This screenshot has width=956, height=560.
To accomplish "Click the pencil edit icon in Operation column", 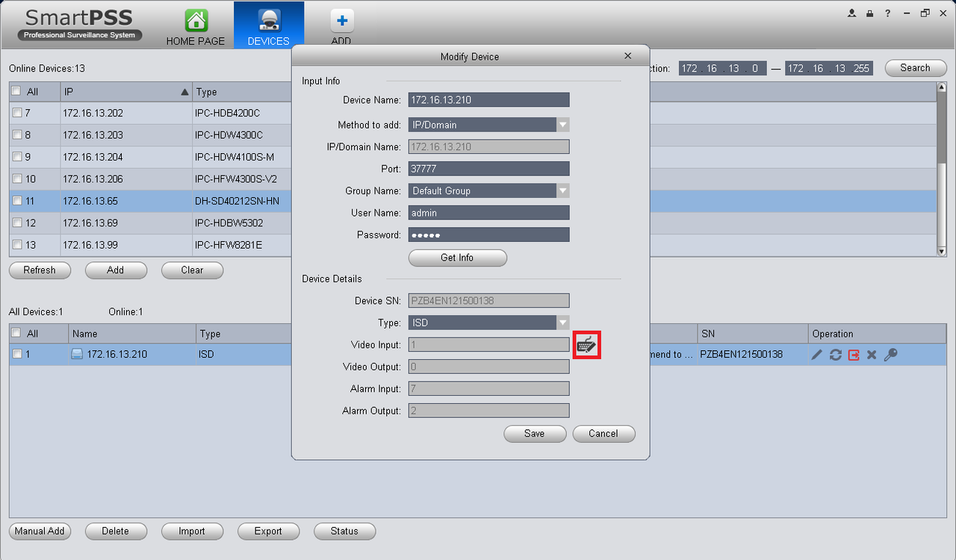I will point(817,355).
